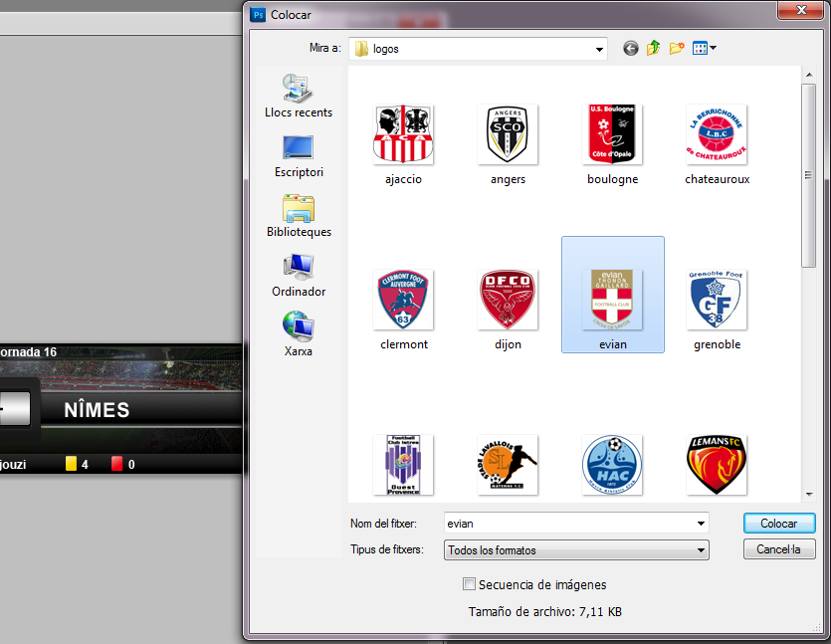Click the Photoshop icon in title bar
The image size is (831, 644).
(258, 15)
